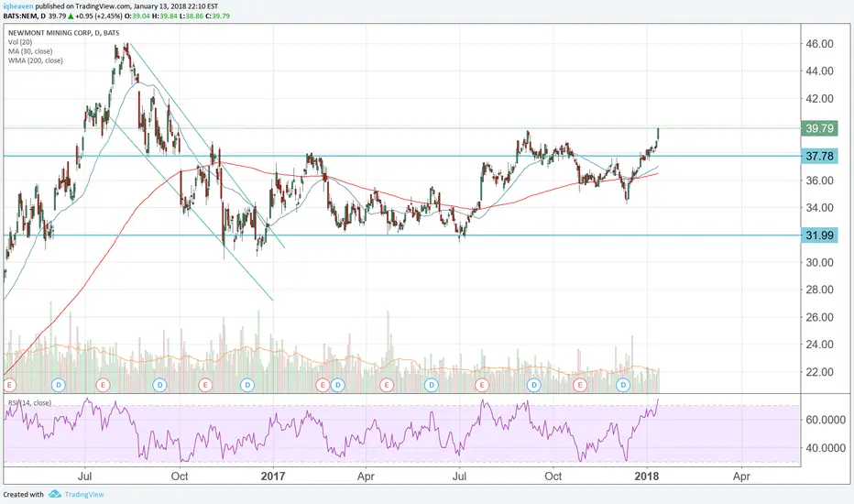854x504 pixels.
Task: Click the earnings marker at the chart's far left edge
Action: (9, 385)
